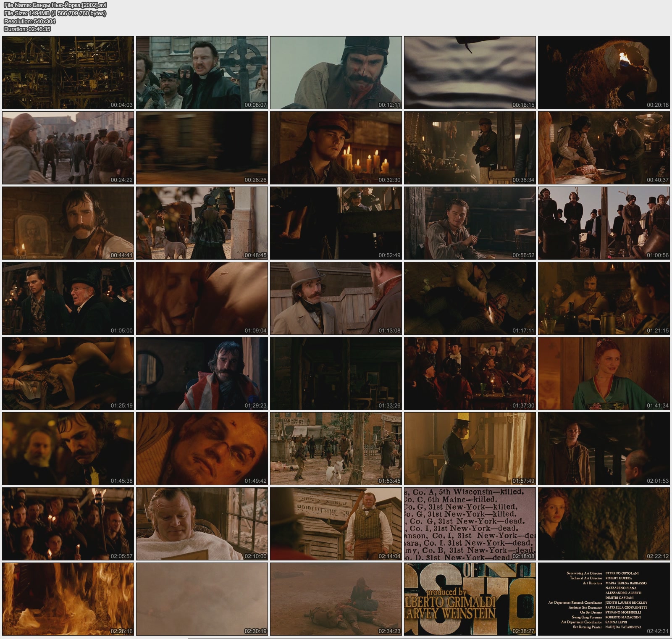Click the thumbnail timestamped 00:04:03
The height and width of the screenshot is (639, 672).
coord(68,73)
